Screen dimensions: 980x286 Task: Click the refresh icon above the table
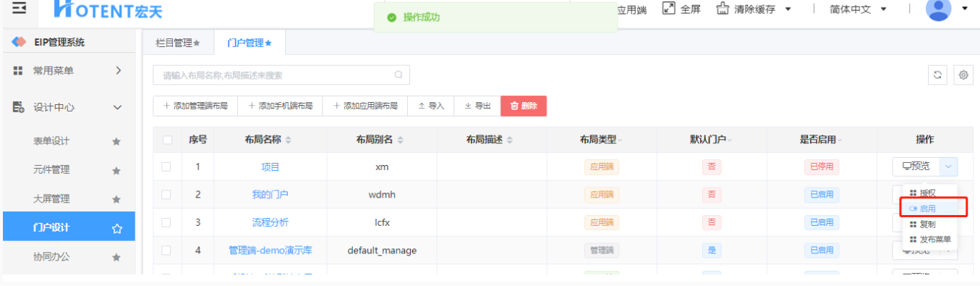point(938,75)
